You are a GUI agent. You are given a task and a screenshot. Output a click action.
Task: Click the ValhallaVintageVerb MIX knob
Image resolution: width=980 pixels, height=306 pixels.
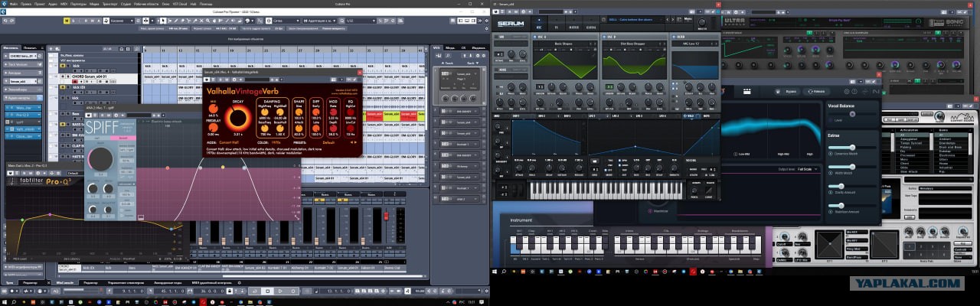(214, 109)
